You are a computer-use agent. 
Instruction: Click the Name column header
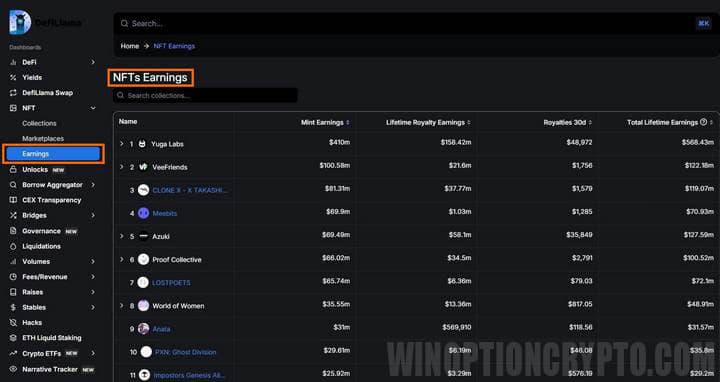[x=128, y=121]
